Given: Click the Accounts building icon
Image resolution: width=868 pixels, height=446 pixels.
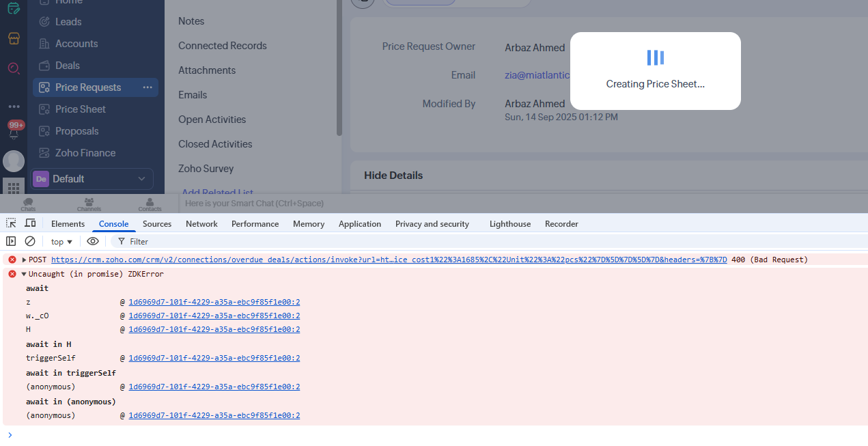Looking at the screenshot, I should (x=44, y=44).
